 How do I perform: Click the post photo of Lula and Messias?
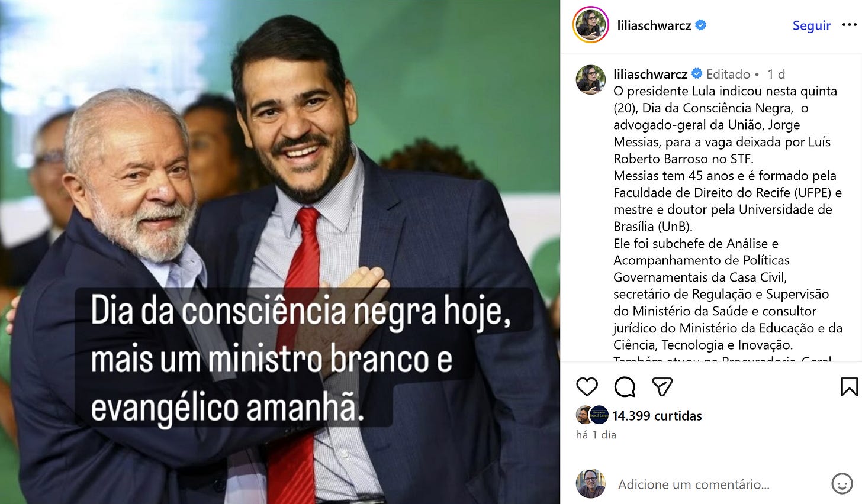(280, 252)
